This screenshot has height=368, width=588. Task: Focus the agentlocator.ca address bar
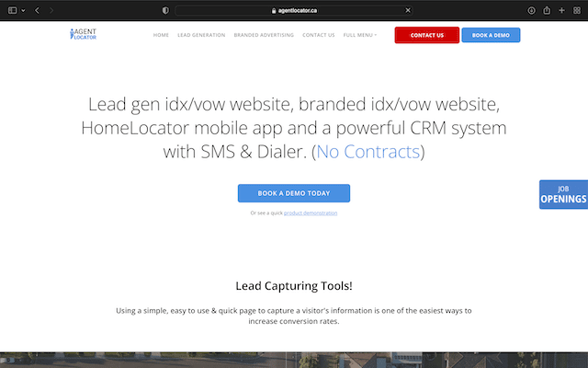[294, 10]
